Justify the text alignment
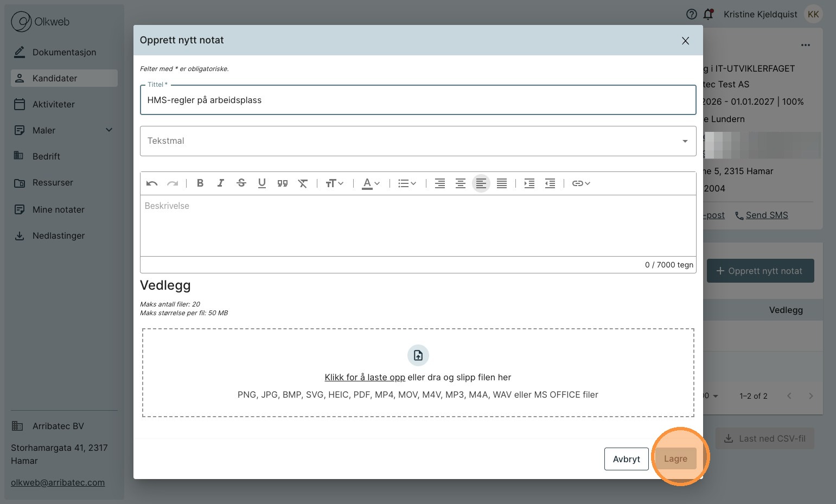Viewport: 836px width, 504px height. tap(502, 183)
